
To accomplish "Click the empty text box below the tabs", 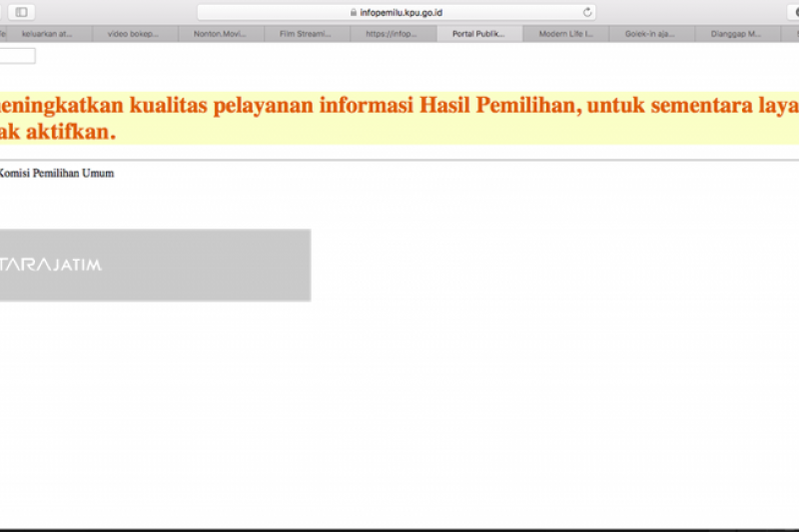I will (17, 56).
